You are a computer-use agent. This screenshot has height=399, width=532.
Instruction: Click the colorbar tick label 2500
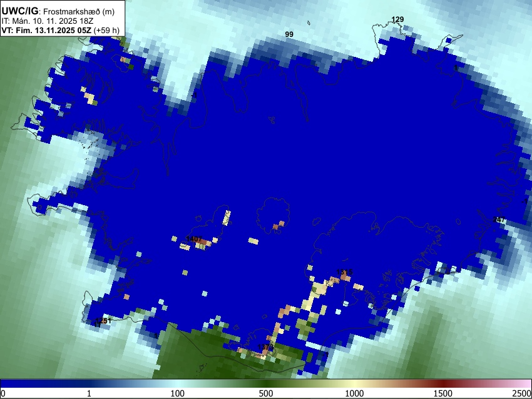tap(523, 393)
